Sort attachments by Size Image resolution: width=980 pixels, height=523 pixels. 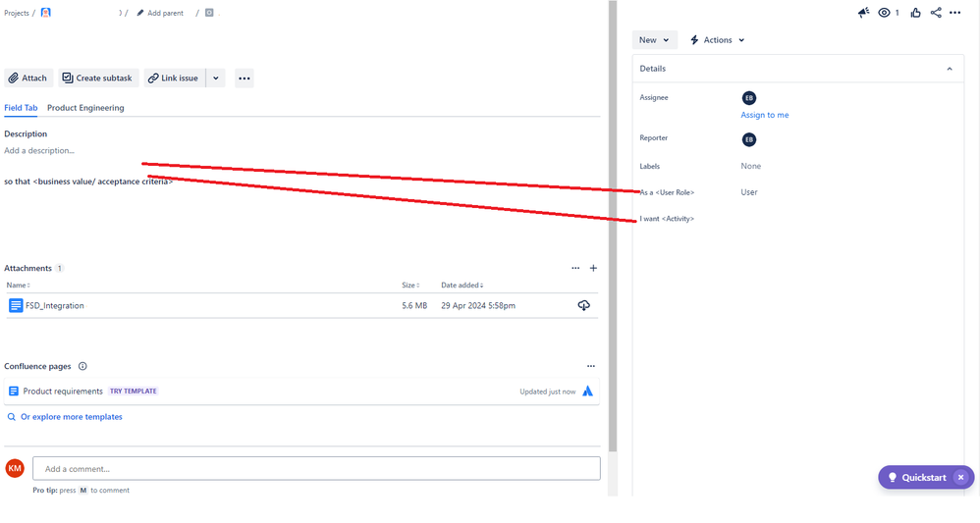(410, 285)
